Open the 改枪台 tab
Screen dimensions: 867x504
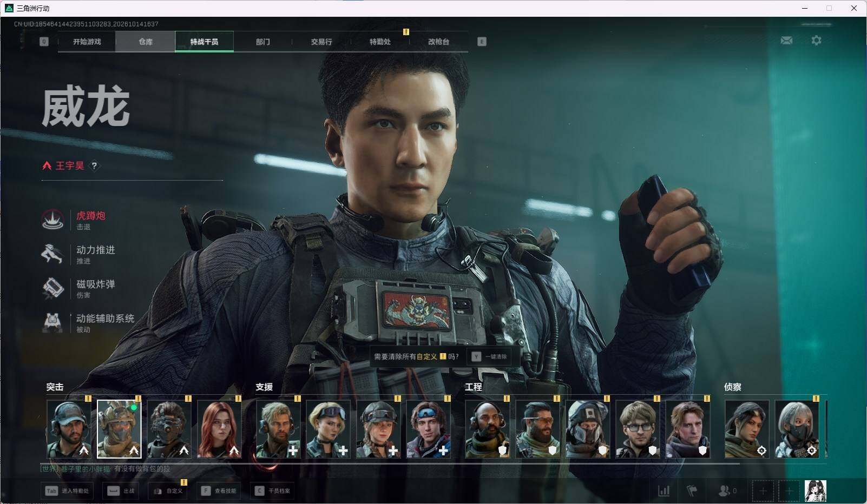(438, 42)
